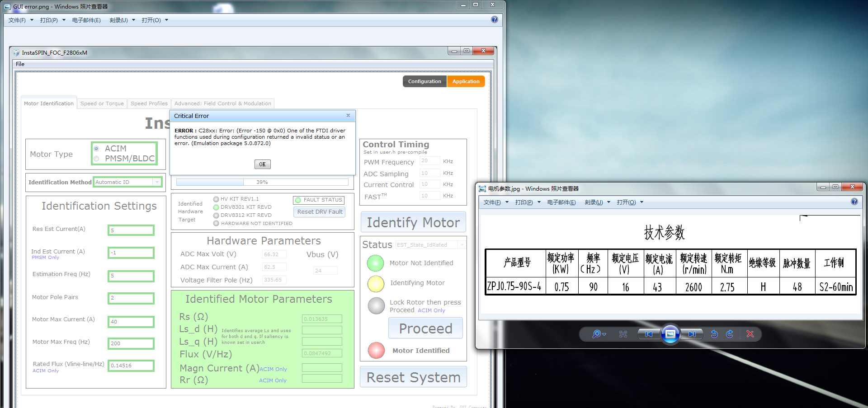Click 电子邮件(E) in the GUI error.png viewer
The width and height of the screenshot is (868, 408).
tap(86, 20)
